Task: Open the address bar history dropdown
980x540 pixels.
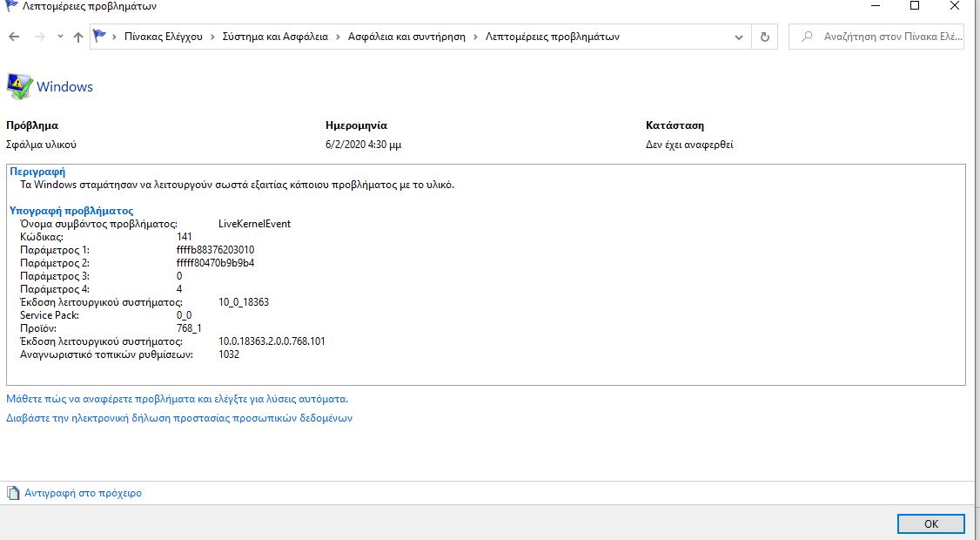Action: [738, 37]
